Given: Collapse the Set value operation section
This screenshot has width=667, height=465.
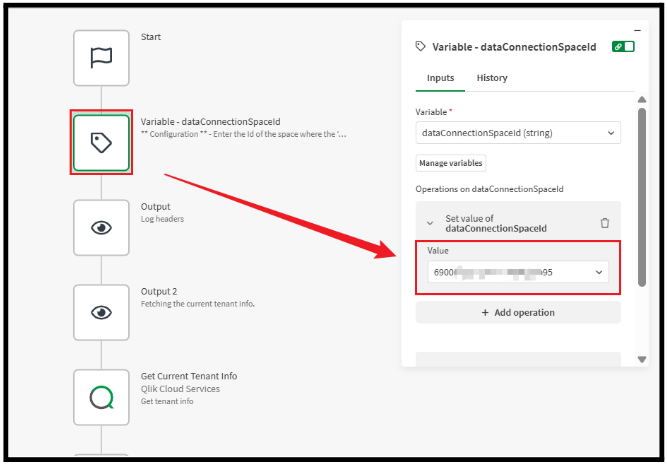Looking at the screenshot, I should click(x=430, y=223).
